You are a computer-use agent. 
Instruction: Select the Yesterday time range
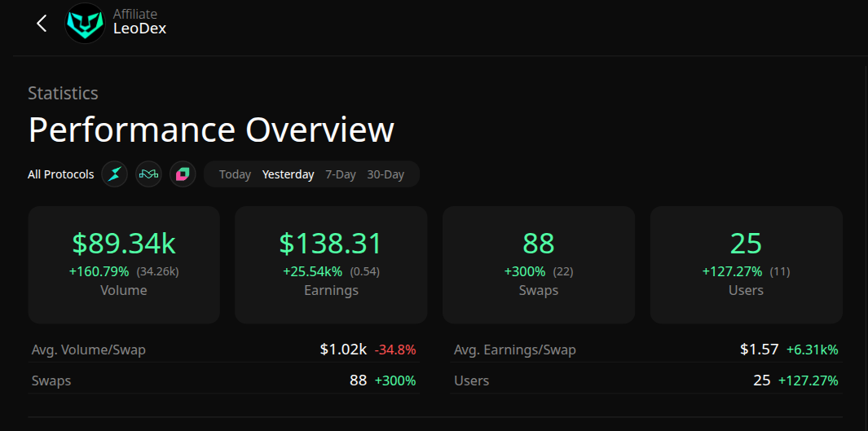pyautogui.click(x=288, y=174)
